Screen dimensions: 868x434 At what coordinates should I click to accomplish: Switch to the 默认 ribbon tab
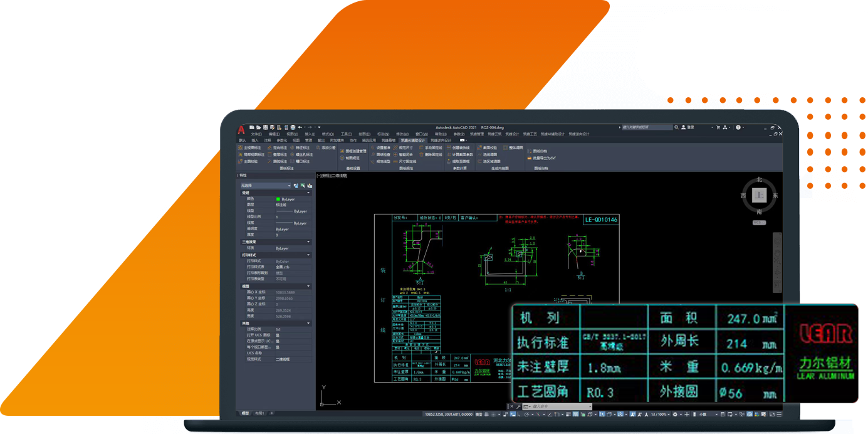tap(243, 140)
